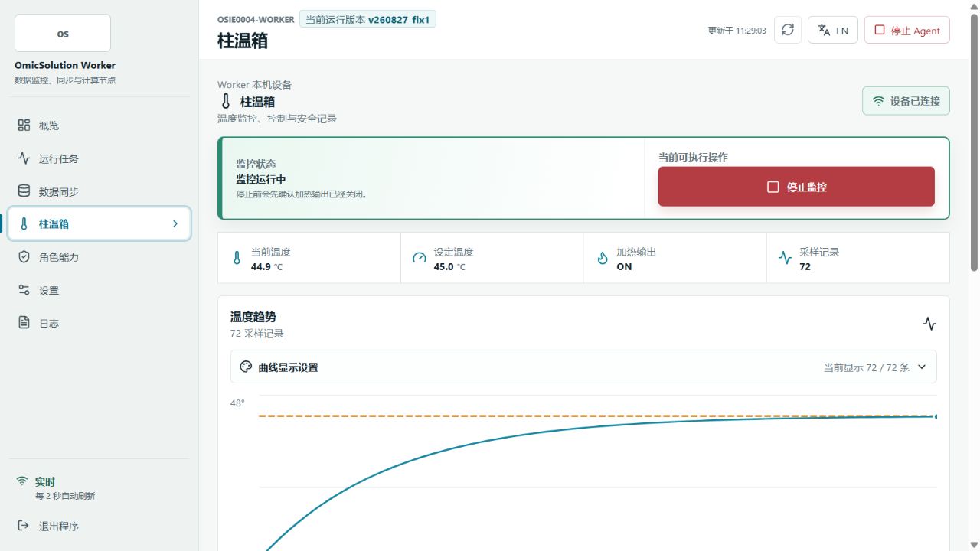The image size is (980, 551).
Task: Click the OSIE0004-WORKER label
Action: click(256, 20)
